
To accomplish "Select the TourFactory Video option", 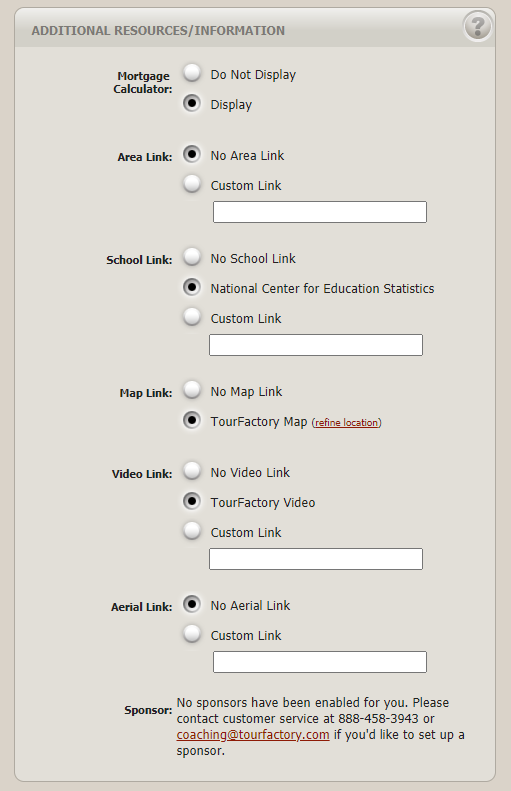I will click(192, 501).
